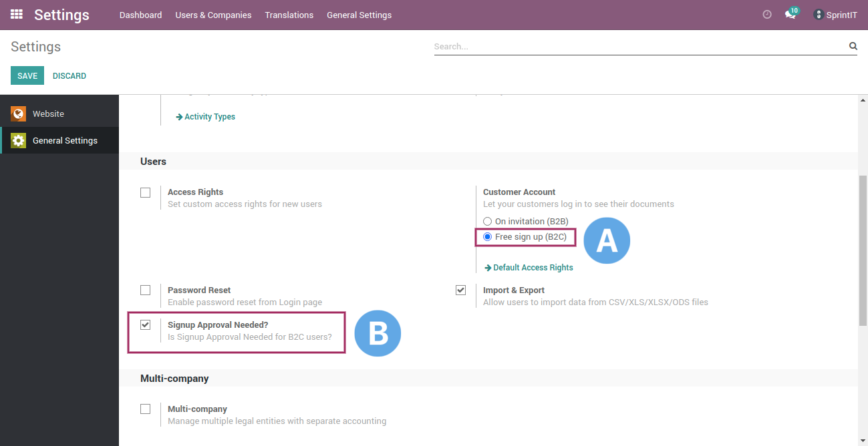868x446 pixels.
Task: Select the On invitation (B2B) radio button
Action: pyautogui.click(x=487, y=221)
